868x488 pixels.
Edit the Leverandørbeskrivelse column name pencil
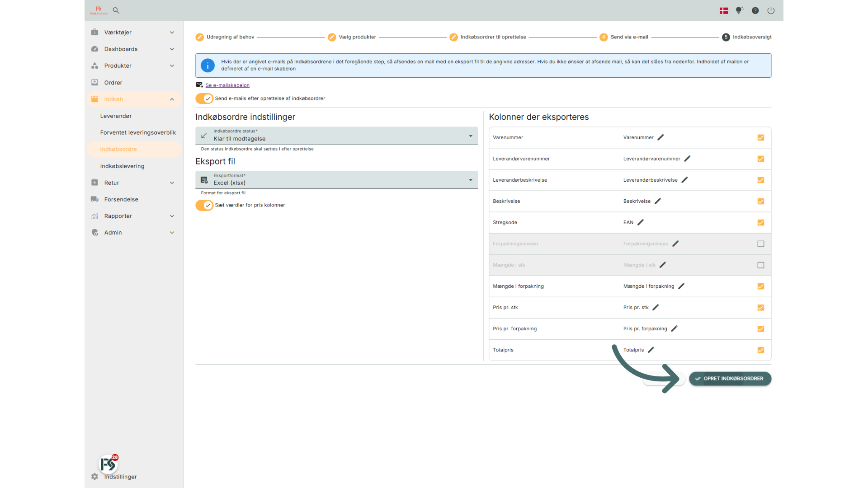684,180
